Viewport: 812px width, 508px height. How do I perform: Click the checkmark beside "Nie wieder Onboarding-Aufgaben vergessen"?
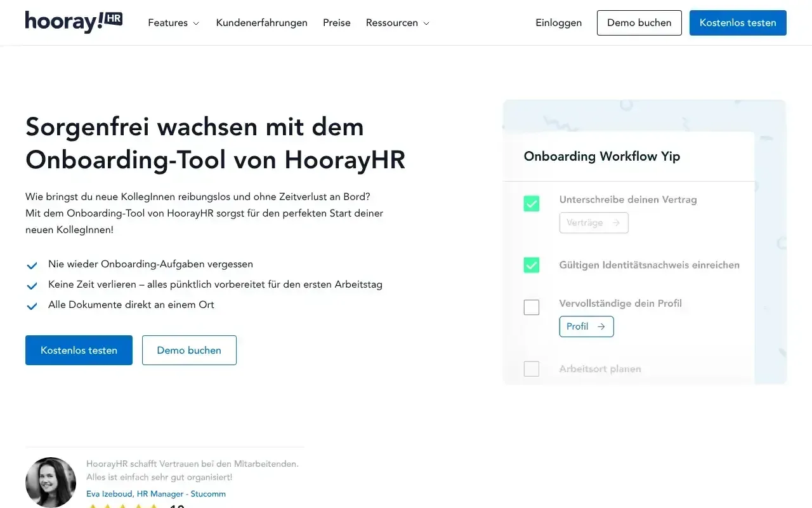tap(32, 265)
